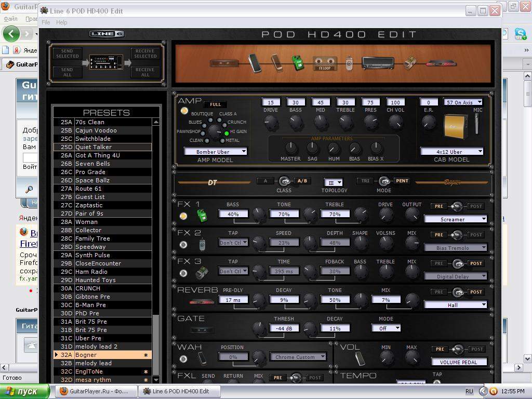The height and width of the screenshot is (399, 532).
Task: Open the Hall reverb type dropdown
Action: click(456, 305)
